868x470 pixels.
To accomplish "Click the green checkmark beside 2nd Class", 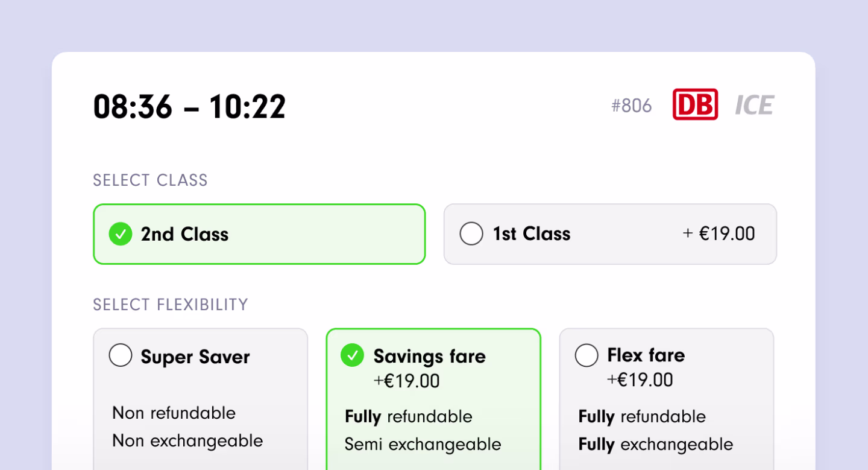I will (x=121, y=234).
